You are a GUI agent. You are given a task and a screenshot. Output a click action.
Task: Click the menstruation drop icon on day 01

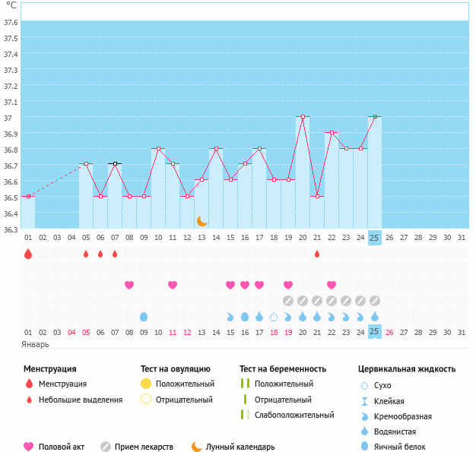28,254
